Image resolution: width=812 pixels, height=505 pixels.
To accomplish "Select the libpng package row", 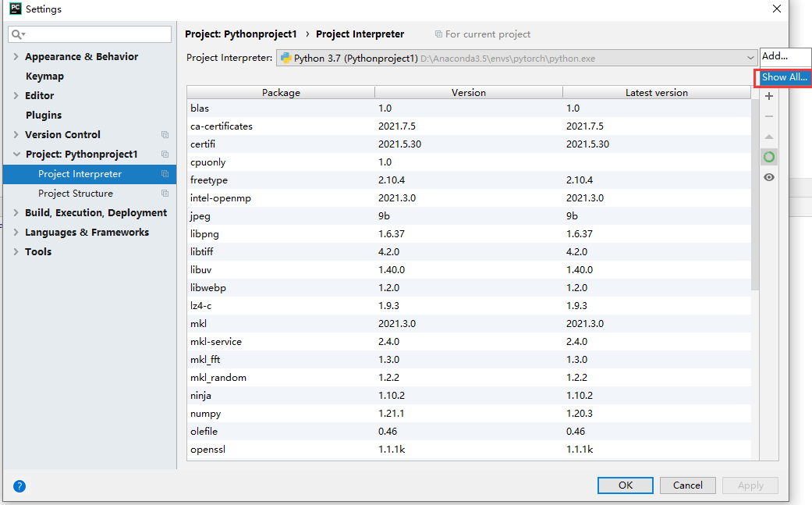I will click(x=469, y=234).
